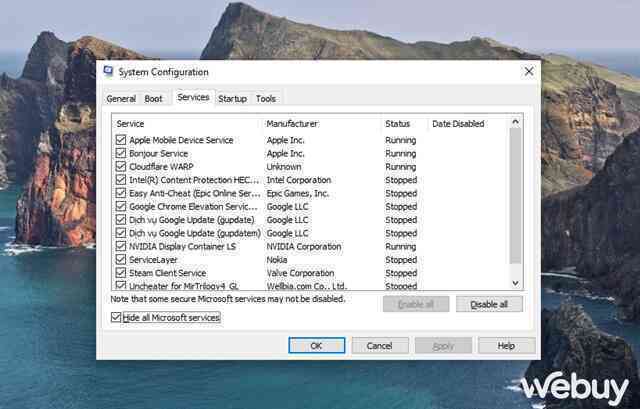
Task: Open the Boot tab
Action: (153, 99)
